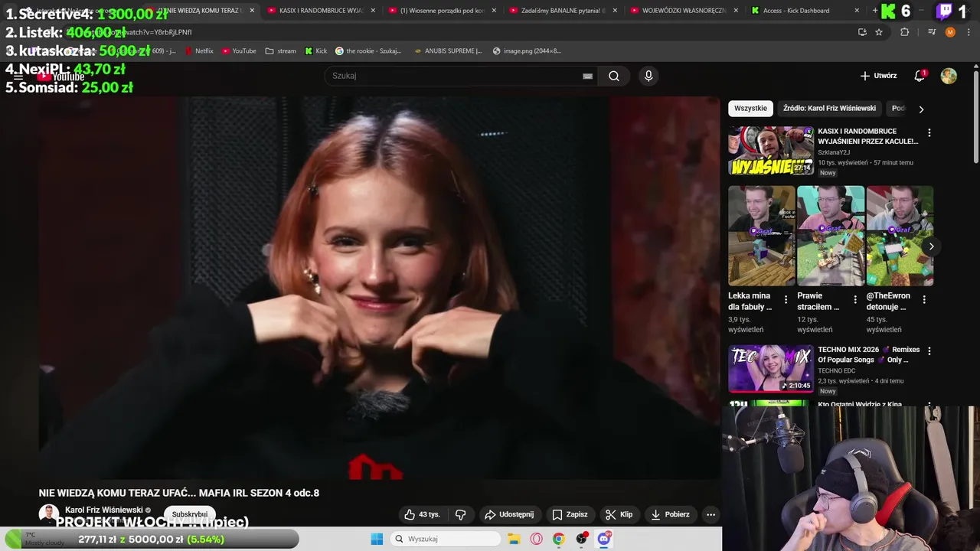
Task: Open the ANUBIS SUPREME bookmark
Action: tap(448, 51)
